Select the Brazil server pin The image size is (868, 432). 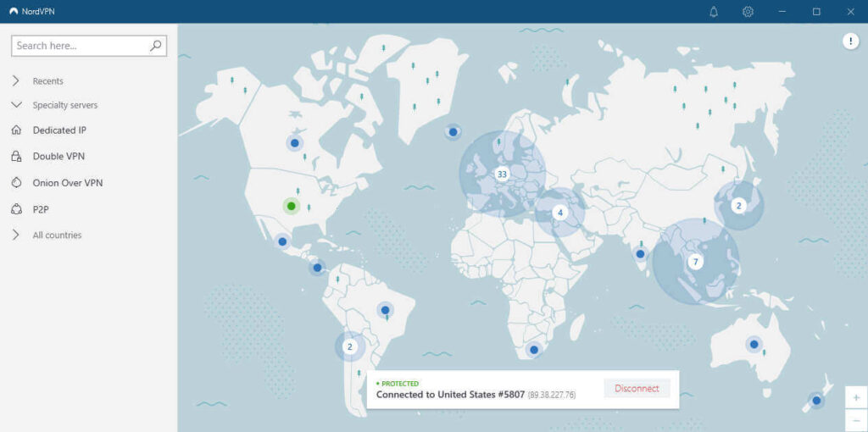click(x=385, y=310)
